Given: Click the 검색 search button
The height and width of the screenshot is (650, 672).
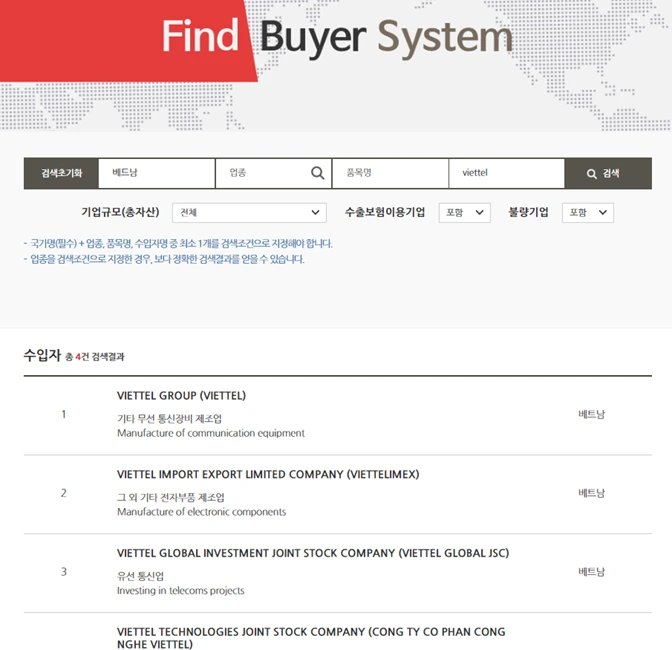Looking at the screenshot, I should 608,173.
